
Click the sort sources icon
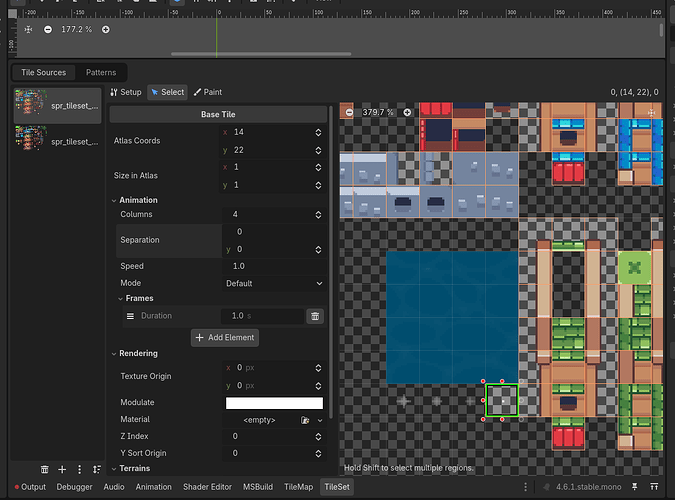pyautogui.click(x=96, y=469)
